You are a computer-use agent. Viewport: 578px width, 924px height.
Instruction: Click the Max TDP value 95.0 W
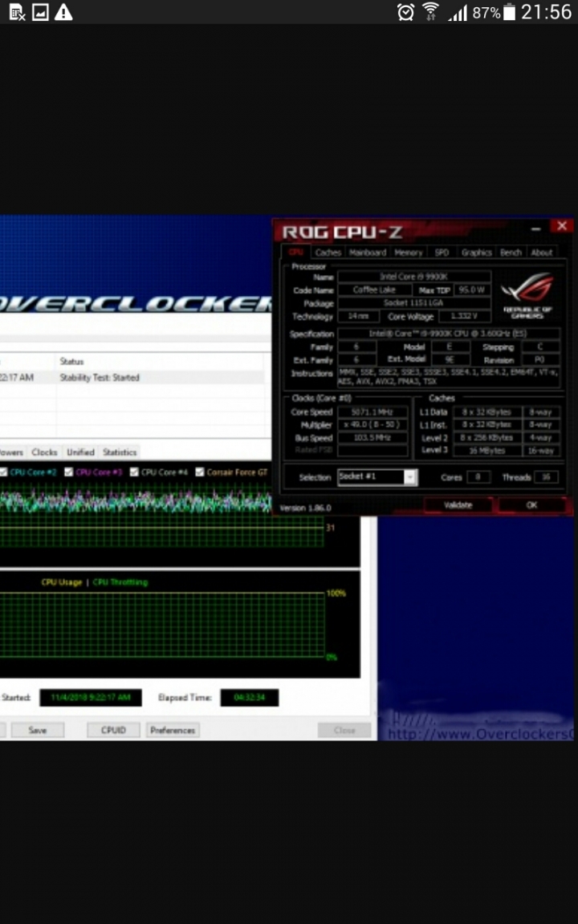point(472,290)
